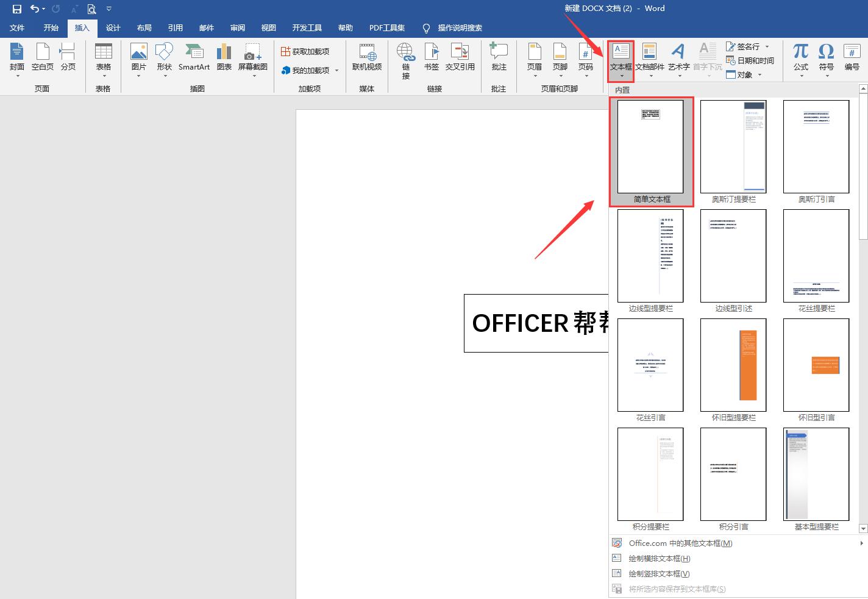
Task: Open Office.com 中的其他文本框
Action: click(680, 543)
